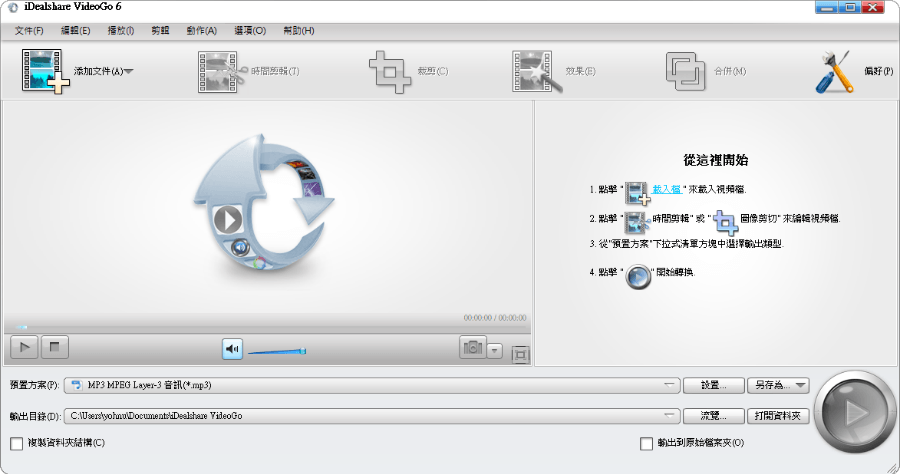Click the large converter logo in preview
The image size is (900, 474).
263,202
